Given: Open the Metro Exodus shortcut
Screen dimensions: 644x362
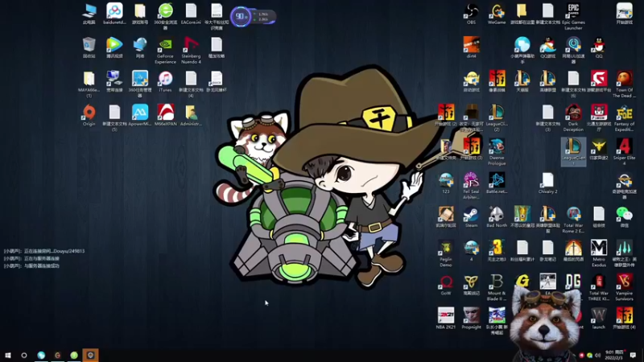Looking at the screenshot, I should pyautogui.click(x=598, y=253).
